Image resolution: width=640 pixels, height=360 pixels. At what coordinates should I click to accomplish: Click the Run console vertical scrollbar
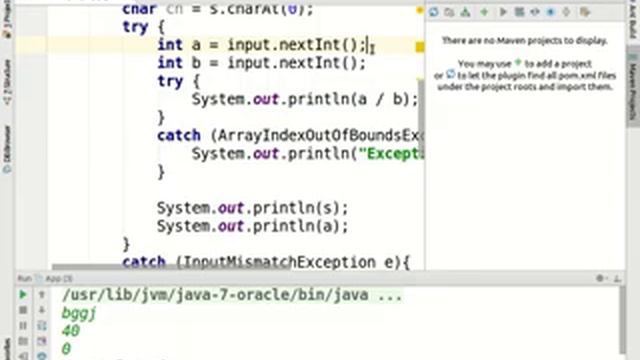pos(622,320)
